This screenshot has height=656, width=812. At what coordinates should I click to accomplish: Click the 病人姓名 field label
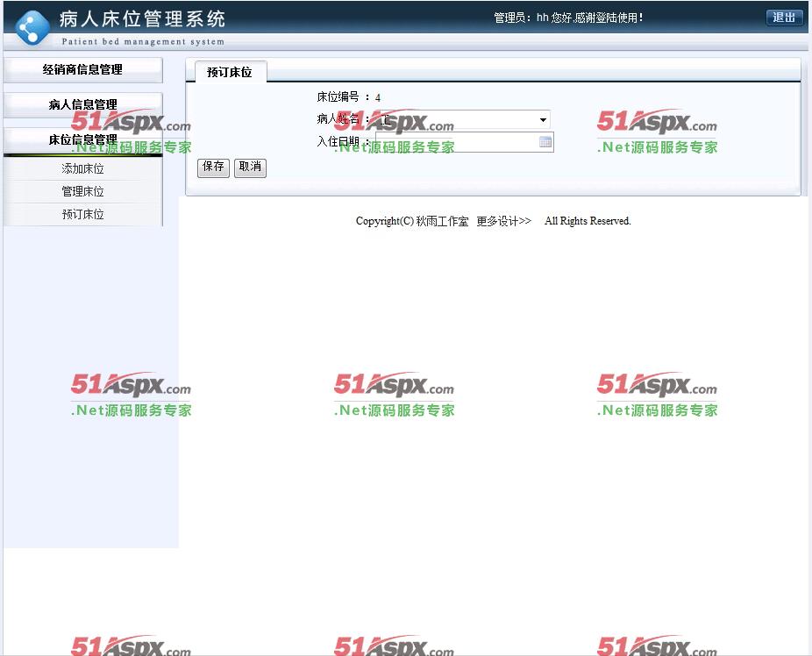(x=338, y=119)
